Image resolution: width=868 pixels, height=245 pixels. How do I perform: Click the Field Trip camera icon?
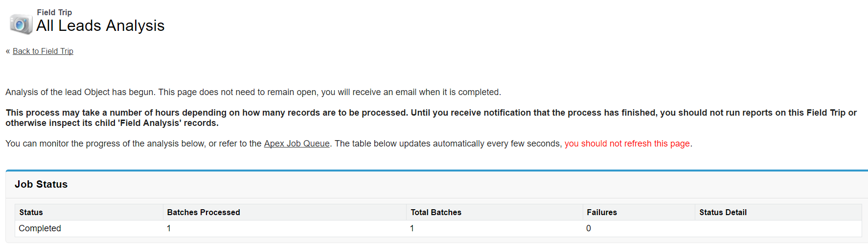point(21,24)
